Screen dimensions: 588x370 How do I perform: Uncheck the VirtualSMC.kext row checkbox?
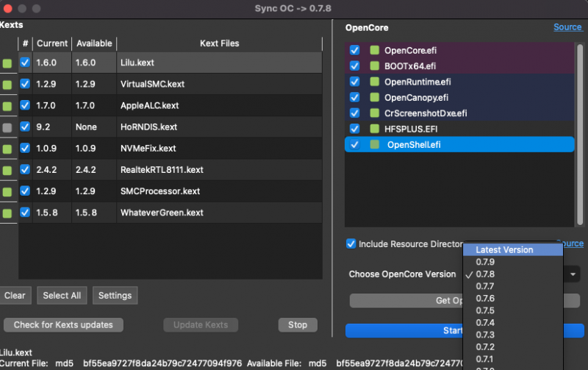click(25, 85)
